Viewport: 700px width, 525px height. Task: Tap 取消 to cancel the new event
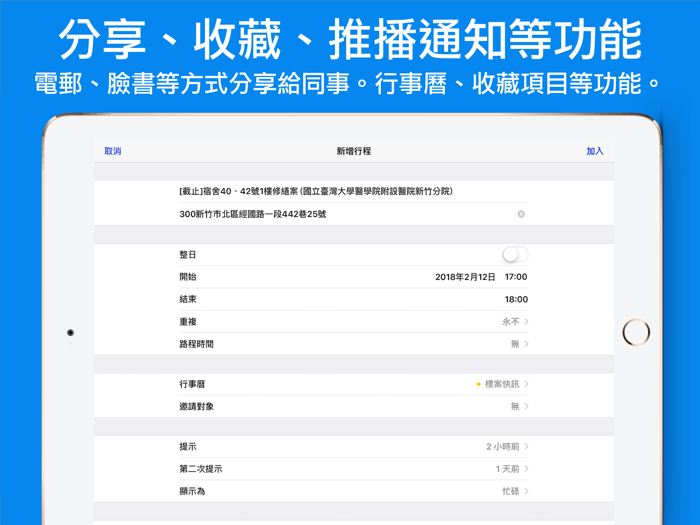click(x=112, y=151)
